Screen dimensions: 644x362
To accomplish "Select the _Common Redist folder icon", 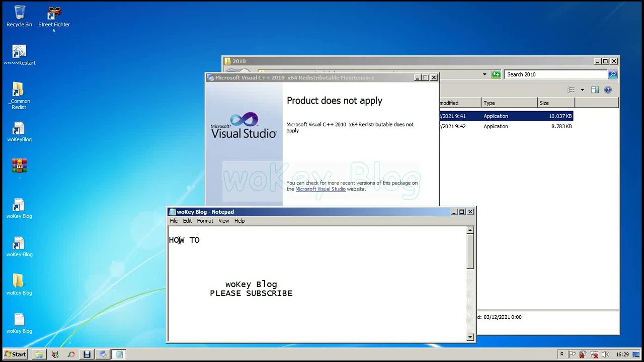I will tap(19, 96).
